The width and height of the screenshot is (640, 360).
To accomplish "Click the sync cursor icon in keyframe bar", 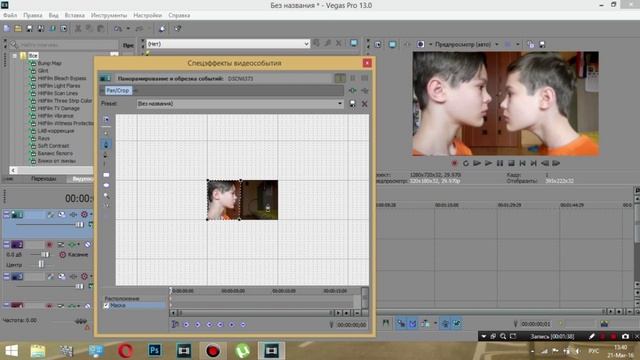I will point(175,324).
